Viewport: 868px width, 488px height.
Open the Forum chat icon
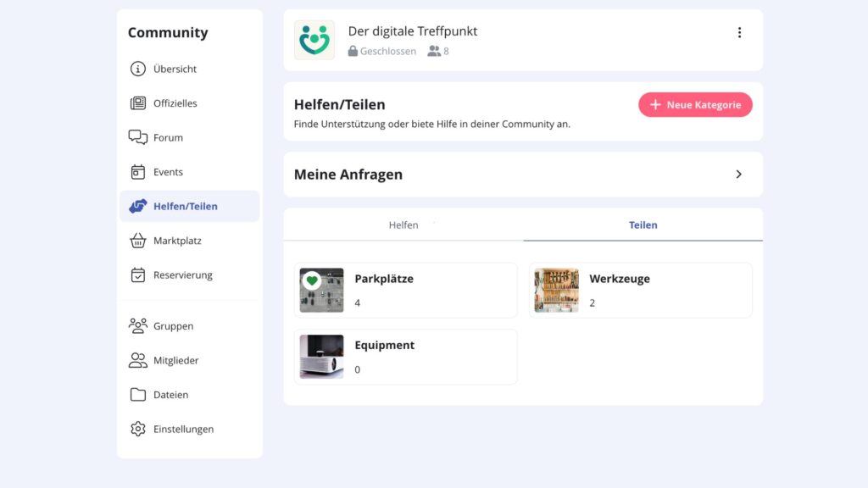point(138,137)
